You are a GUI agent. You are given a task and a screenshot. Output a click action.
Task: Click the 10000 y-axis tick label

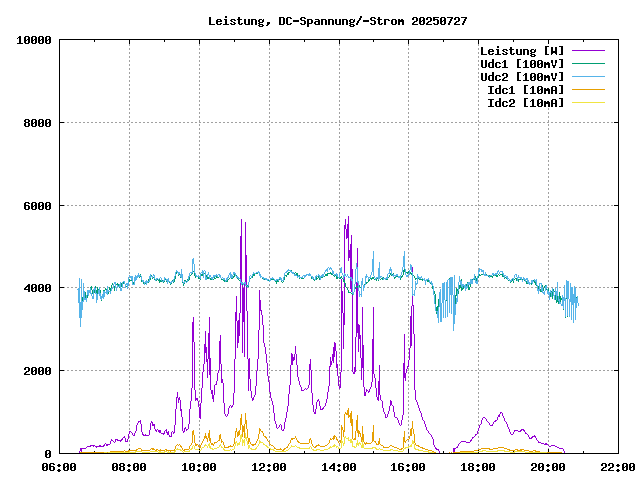[x=32, y=40]
